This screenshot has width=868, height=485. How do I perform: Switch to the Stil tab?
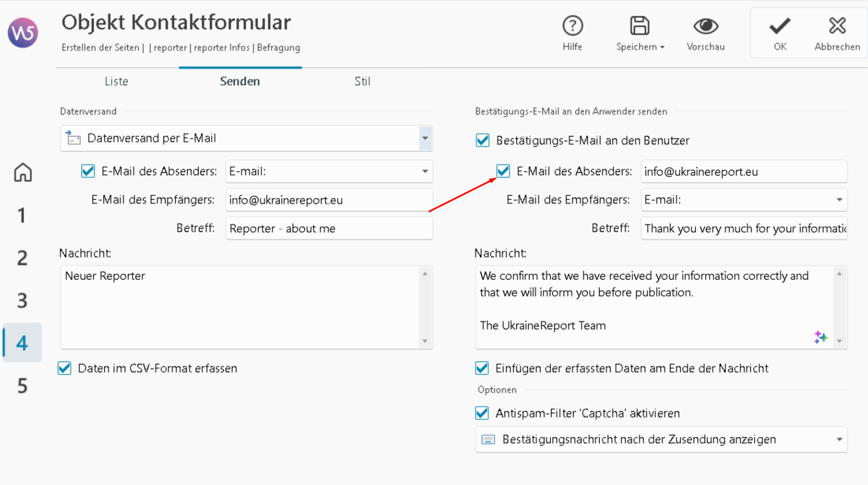[362, 81]
